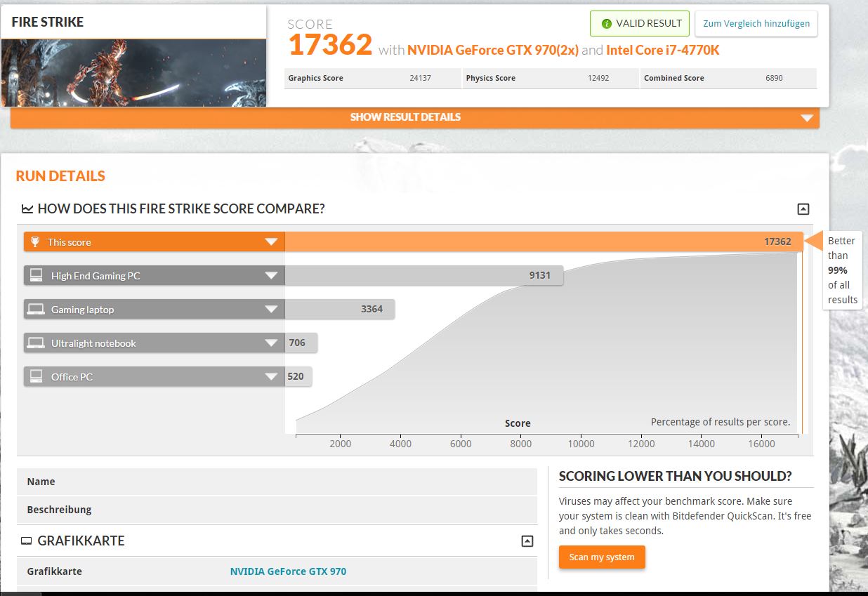868x596 pixels.
Task: Click the monitor icon next to GRAFIKKARTE
Action: pyautogui.click(x=27, y=541)
